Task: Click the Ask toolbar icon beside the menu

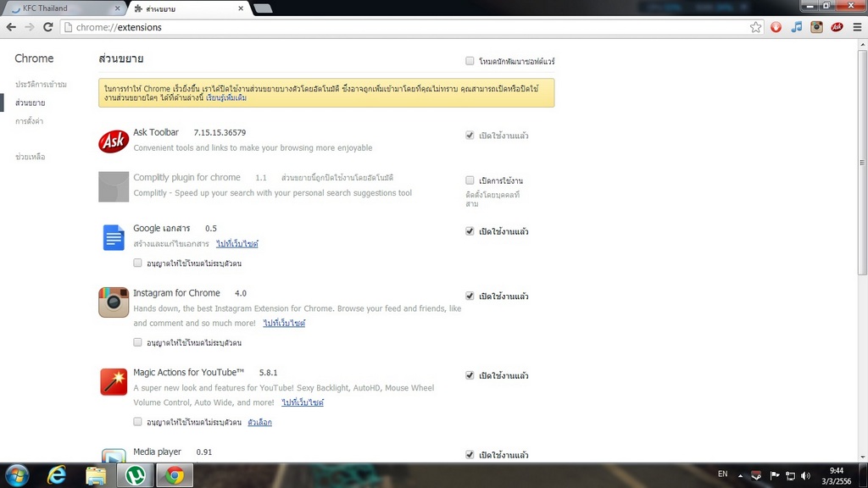Action: click(837, 27)
